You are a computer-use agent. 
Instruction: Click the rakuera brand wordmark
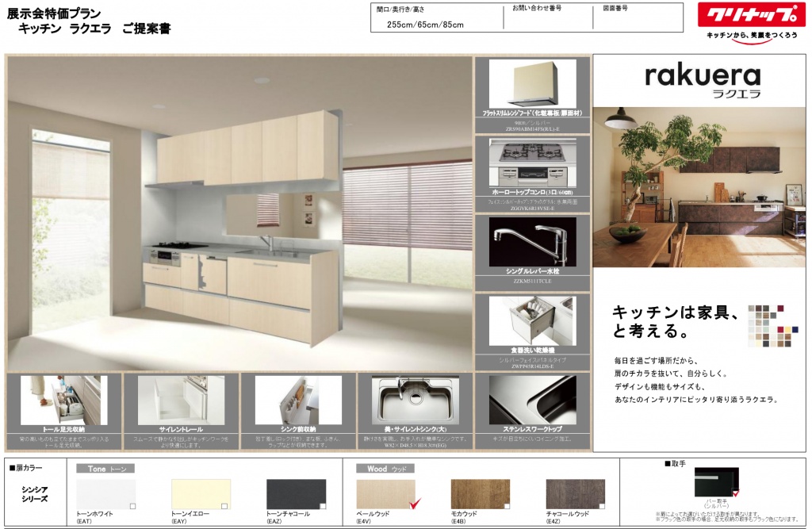(x=703, y=75)
